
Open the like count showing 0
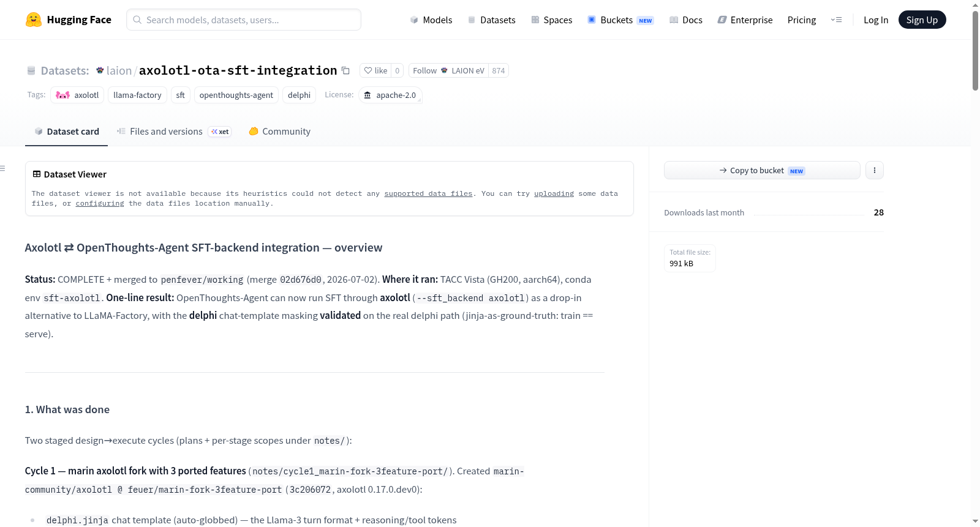397,70
